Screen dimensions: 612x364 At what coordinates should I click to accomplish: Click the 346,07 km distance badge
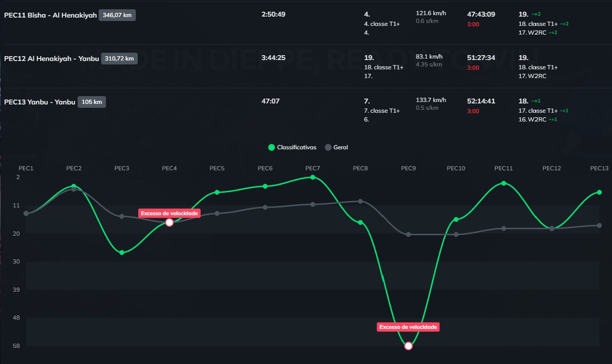coord(117,15)
